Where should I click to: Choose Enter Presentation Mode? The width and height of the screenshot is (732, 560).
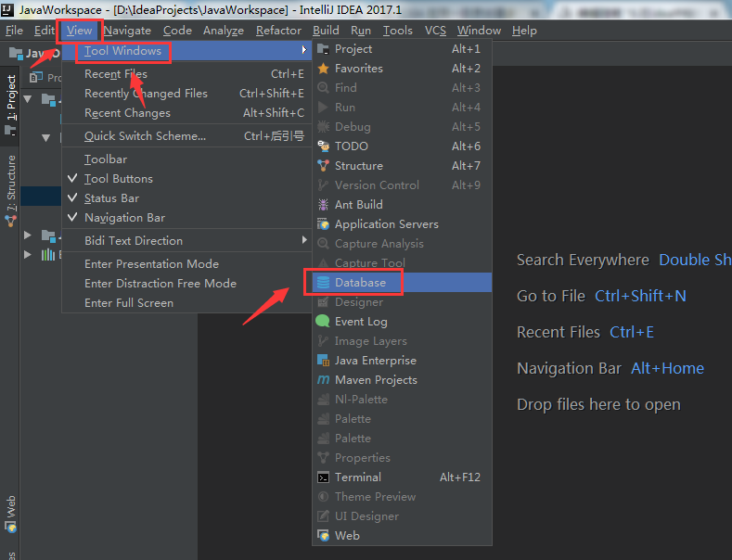(186, 264)
